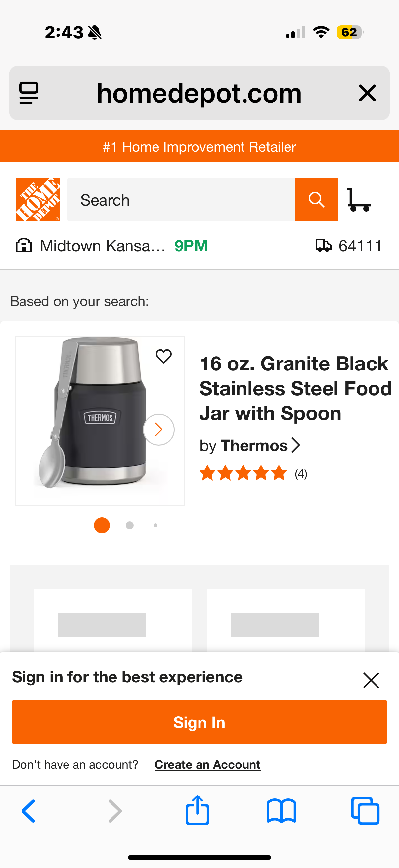Image resolution: width=399 pixels, height=868 pixels.
Task: Tap the Home Depot logo
Action: click(x=38, y=200)
